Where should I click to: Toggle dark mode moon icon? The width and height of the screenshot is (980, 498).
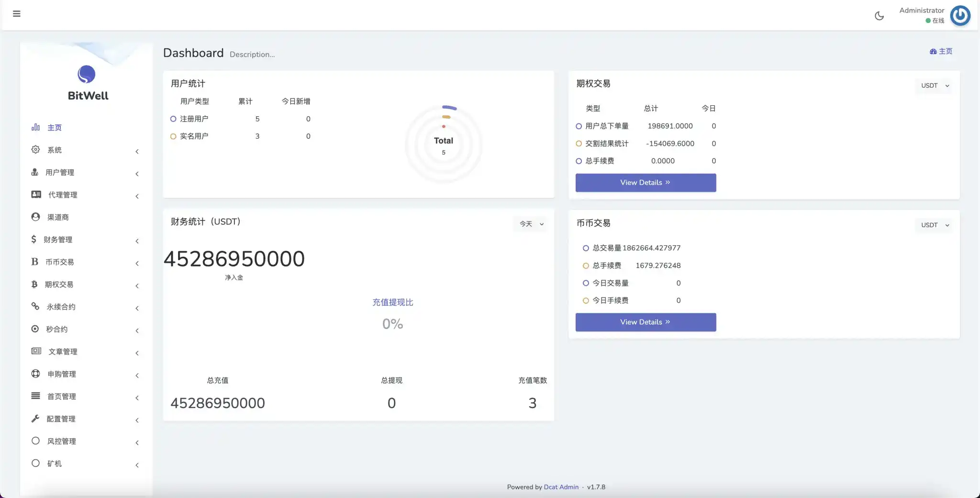[x=879, y=16]
